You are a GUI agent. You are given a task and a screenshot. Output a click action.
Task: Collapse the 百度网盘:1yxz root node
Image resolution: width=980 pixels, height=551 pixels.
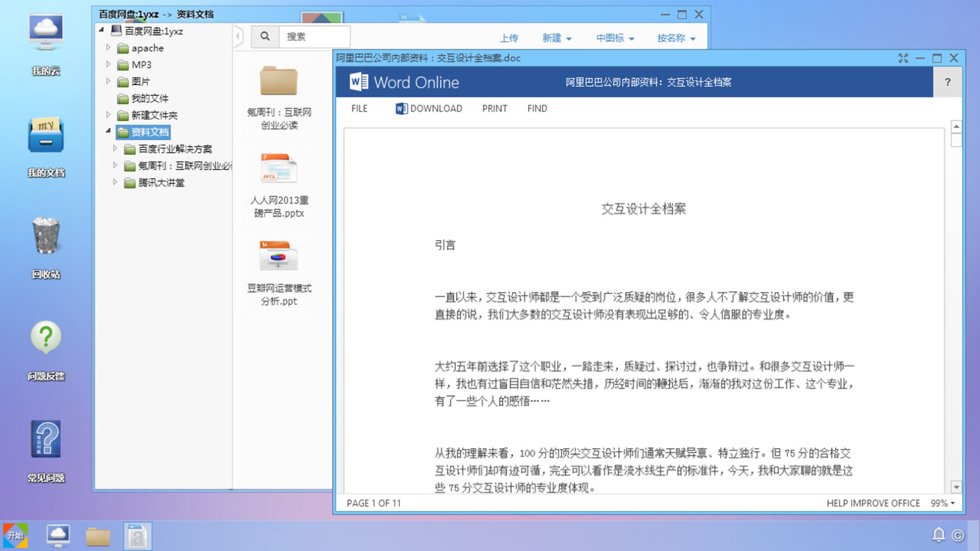(x=102, y=31)
